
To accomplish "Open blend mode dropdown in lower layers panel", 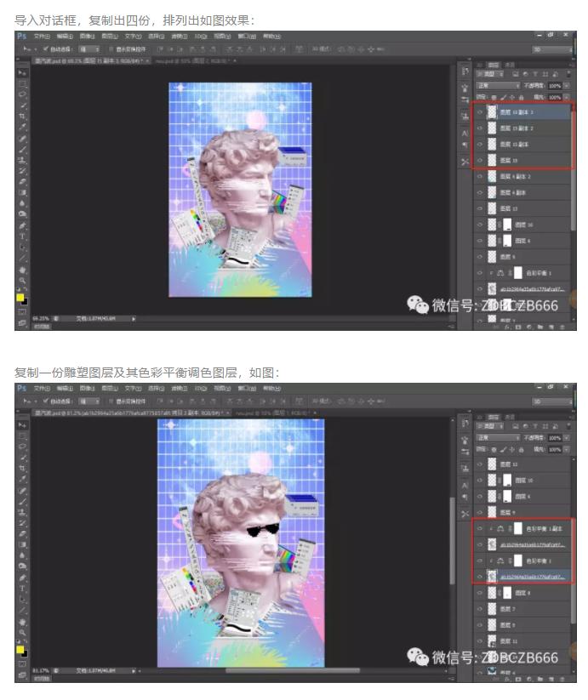I will (499, 438).
